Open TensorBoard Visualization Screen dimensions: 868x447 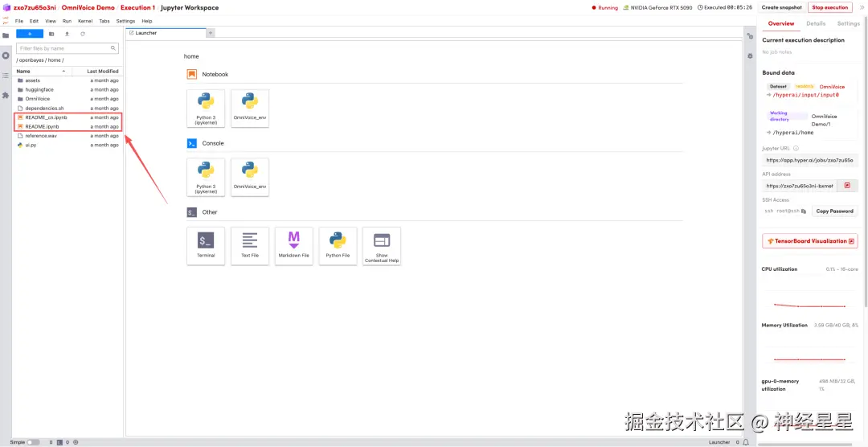click(x=810, y=241)
